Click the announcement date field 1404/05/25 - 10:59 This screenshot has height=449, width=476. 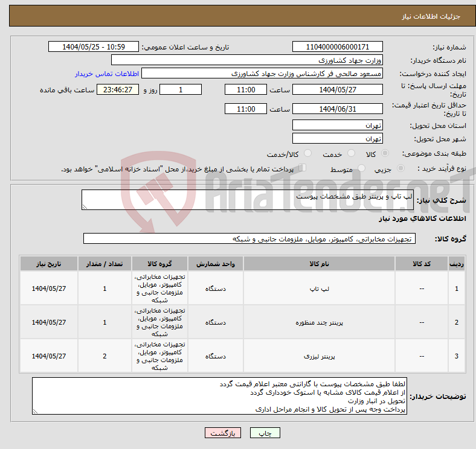[94, 46]
